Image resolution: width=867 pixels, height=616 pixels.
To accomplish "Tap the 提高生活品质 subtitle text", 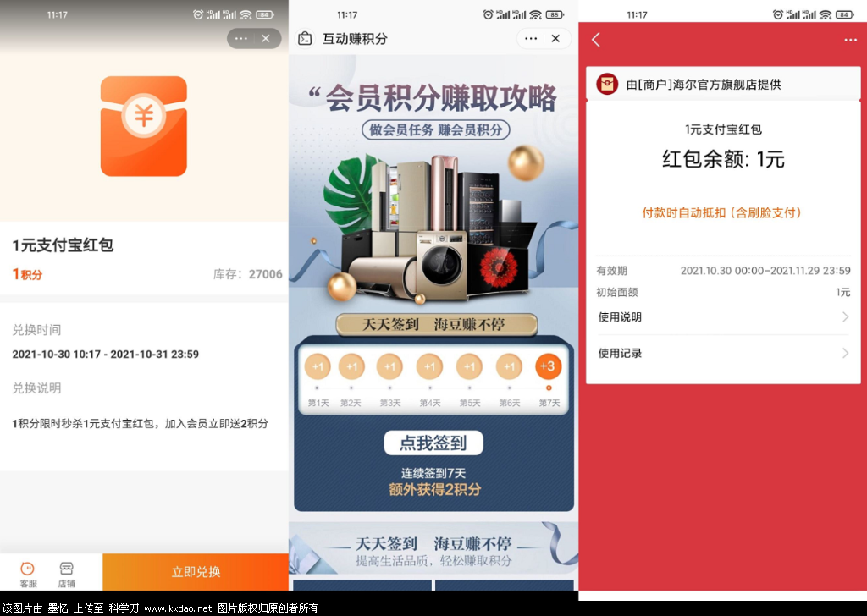I will point(433,561).
